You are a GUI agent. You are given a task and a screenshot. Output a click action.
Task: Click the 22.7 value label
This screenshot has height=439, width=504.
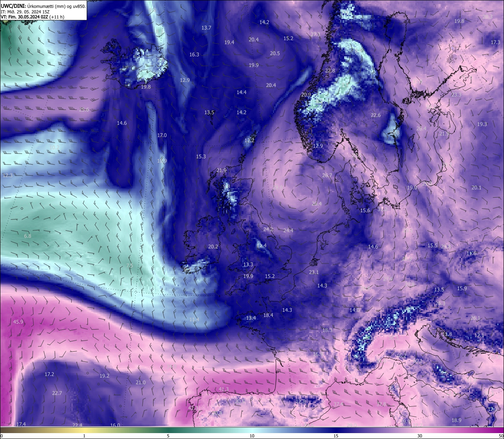(57, 393)
